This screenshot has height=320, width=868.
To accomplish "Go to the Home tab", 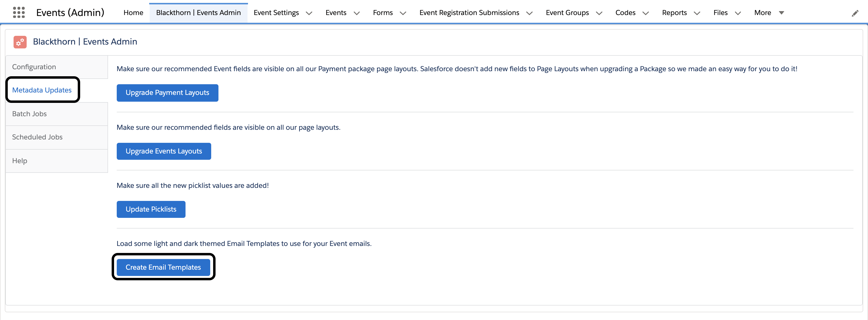I will [133, 13].
